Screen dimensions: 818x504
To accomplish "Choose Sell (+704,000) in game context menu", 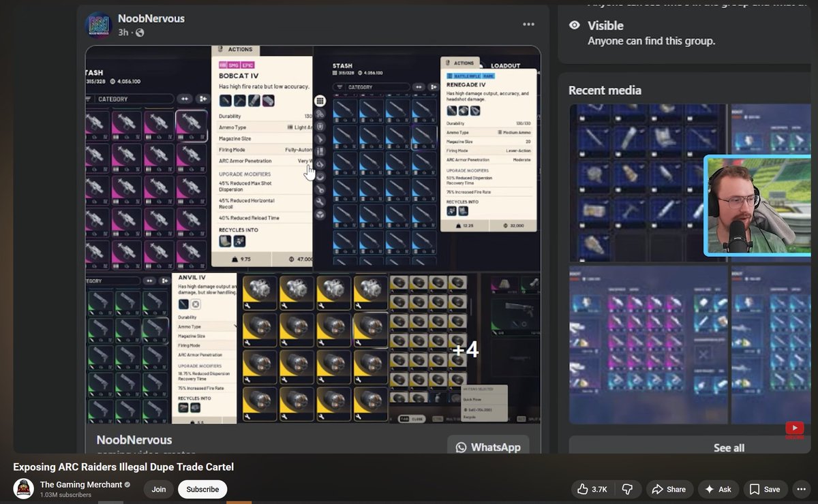I will click(479, 409).
